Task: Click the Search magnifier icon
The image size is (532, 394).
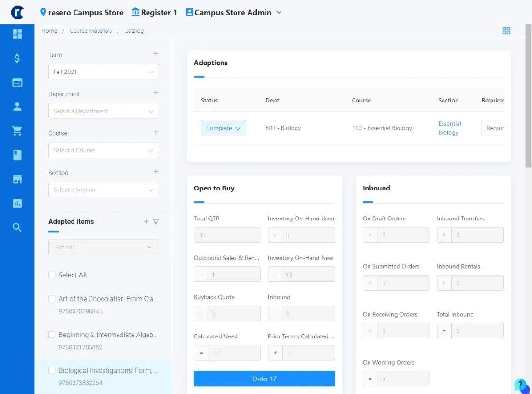Action: (x=17, y=227)
